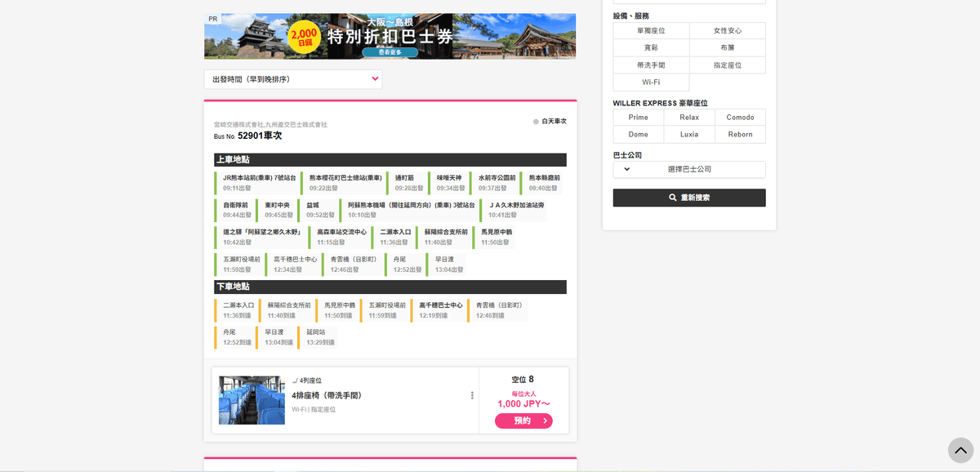Viewport: 980px width, 472px height.
Task: Select boarding stop JR熊本站前 7號站台
Action: click(259, 182)
